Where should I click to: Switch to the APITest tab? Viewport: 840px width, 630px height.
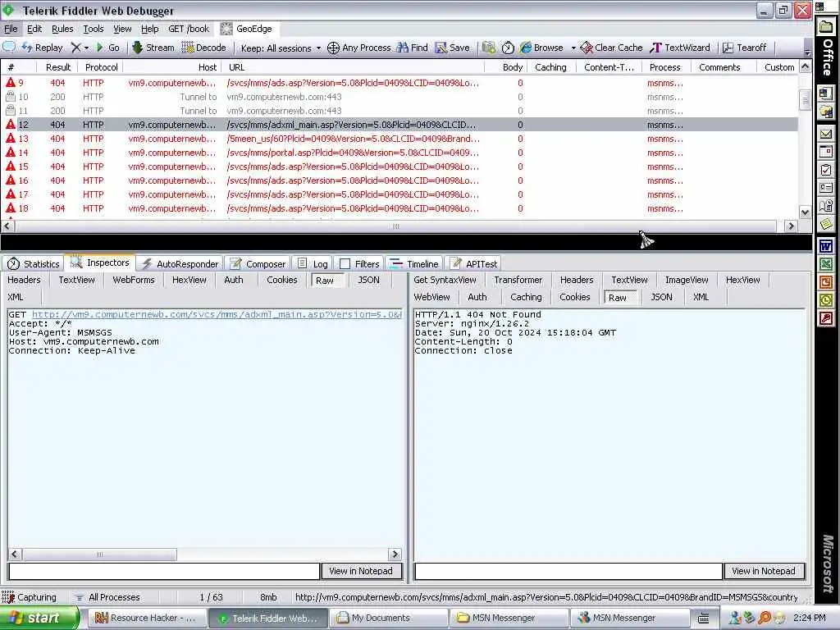point(474,263)
